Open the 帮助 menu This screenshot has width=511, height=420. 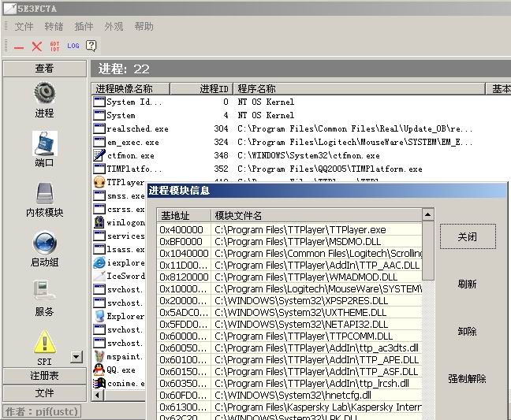[144, 26]
